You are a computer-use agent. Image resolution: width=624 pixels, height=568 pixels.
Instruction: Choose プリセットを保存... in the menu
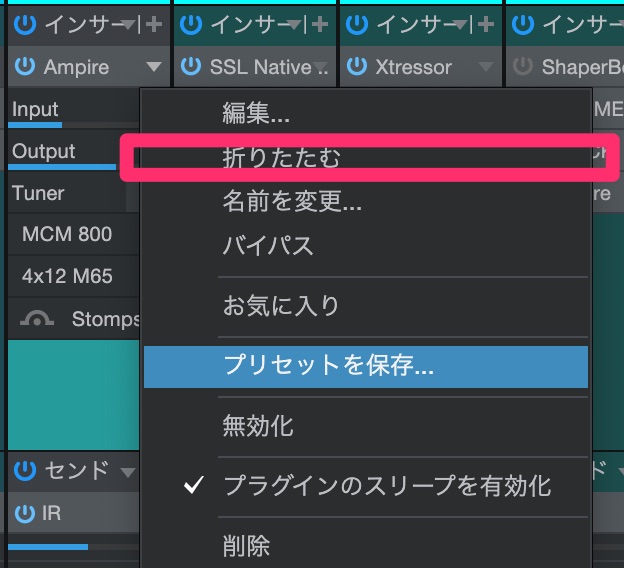[328, 366]
